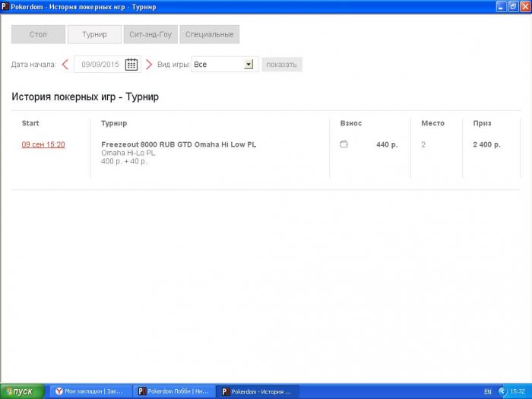
Task: Click the Приз column header
Action: [x=482, y=123]
